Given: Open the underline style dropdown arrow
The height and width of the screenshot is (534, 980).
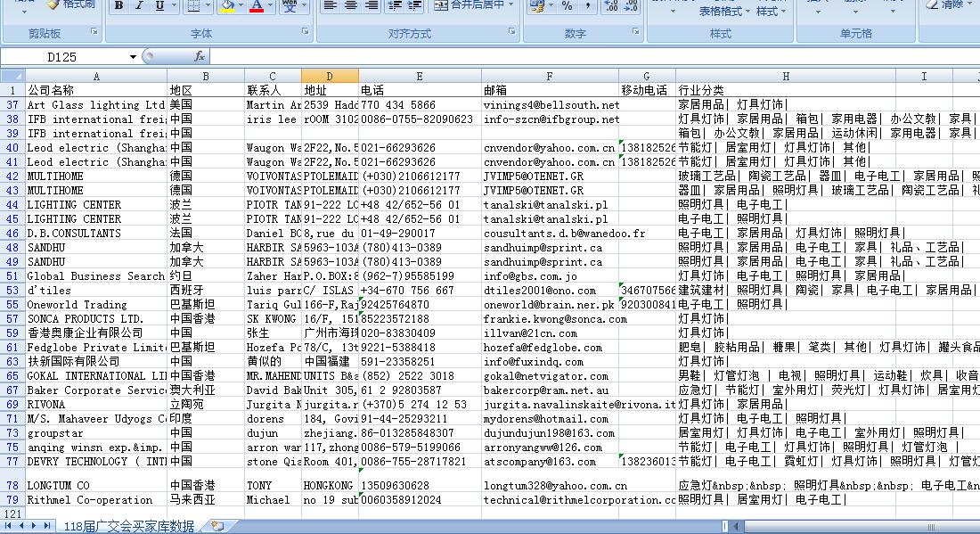Looking at the screenshot, I should [x=174, y=5].
